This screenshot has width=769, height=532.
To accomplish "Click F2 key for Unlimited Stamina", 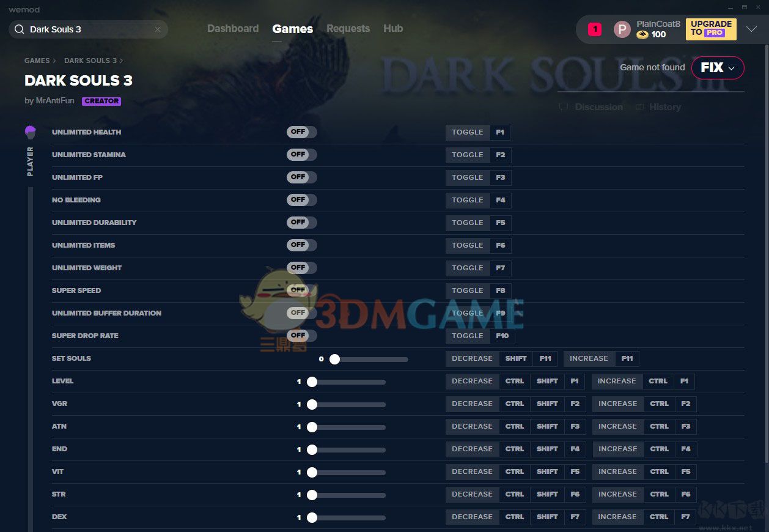I will 501,155.
